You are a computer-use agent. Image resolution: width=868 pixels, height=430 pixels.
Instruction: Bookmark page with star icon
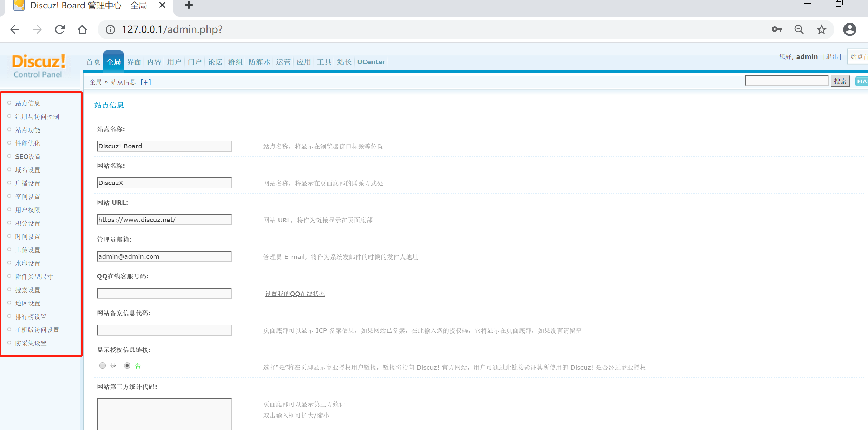[821, 29]
